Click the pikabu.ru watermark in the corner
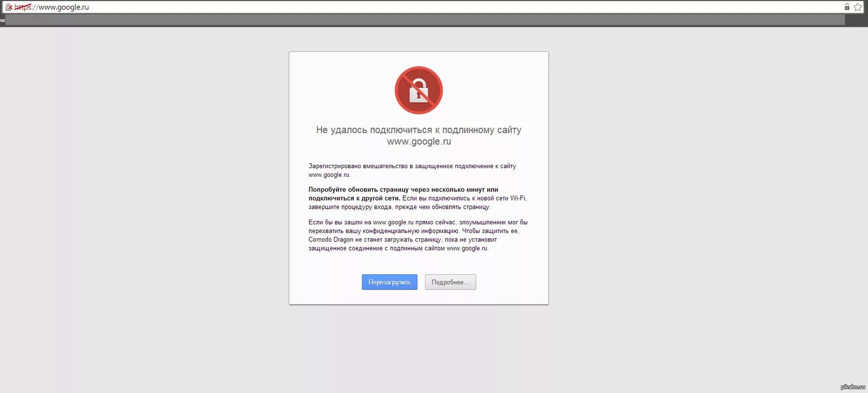868x393 pixels. (853, 386)
